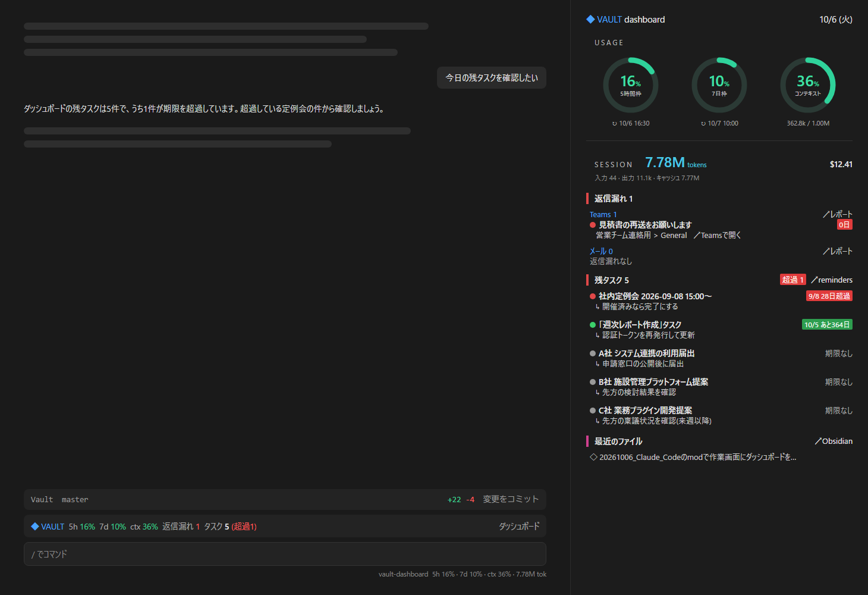Screen dimensions: 868x595
Task: Select the 「週次レポート作成」タスク title
Action: [640, 325]
